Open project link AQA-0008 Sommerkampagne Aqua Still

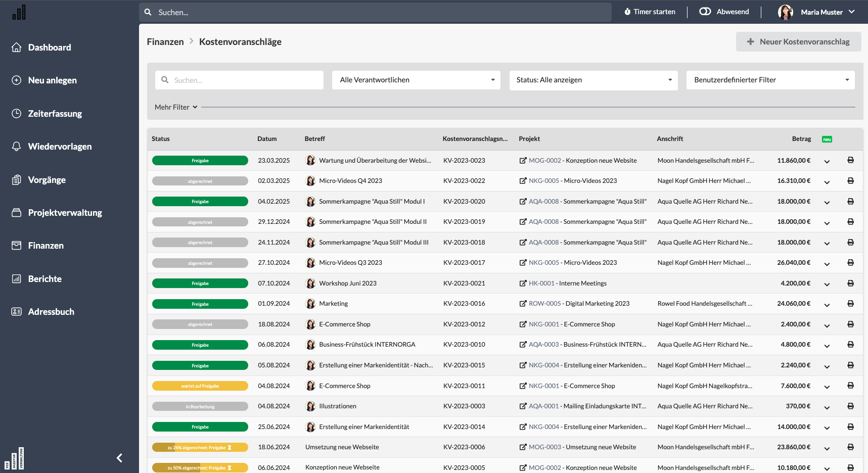click(x=543, y=201)
